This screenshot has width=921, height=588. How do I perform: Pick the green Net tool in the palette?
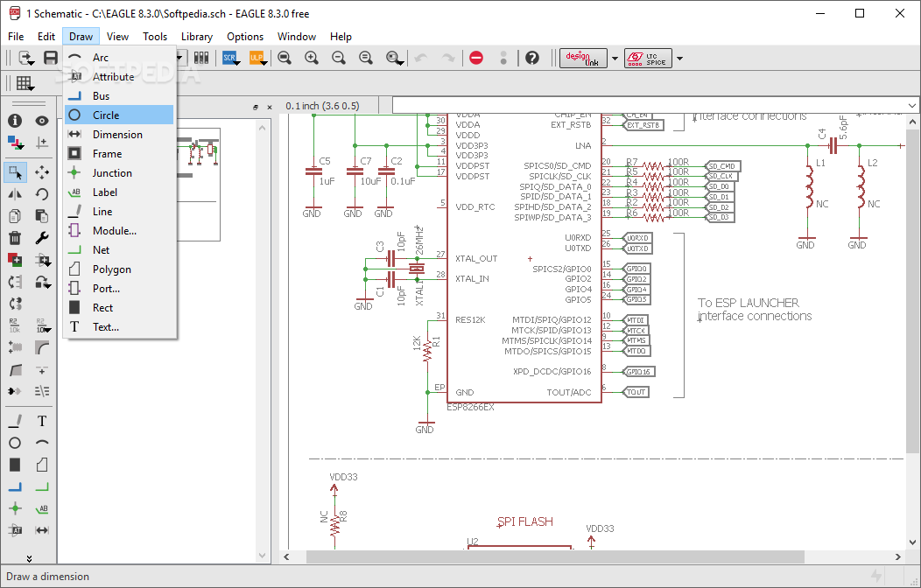(42, 486)
